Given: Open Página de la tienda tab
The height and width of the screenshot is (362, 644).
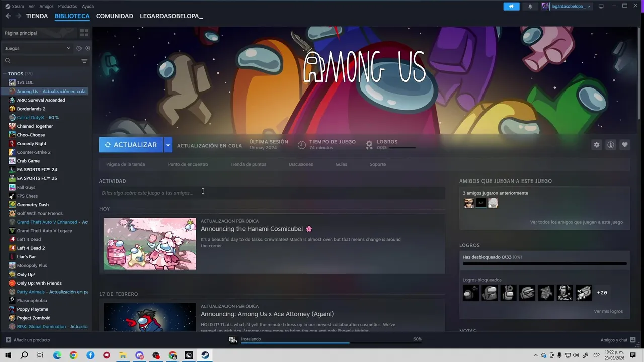Looking at the screenshot, I should 125,164.
